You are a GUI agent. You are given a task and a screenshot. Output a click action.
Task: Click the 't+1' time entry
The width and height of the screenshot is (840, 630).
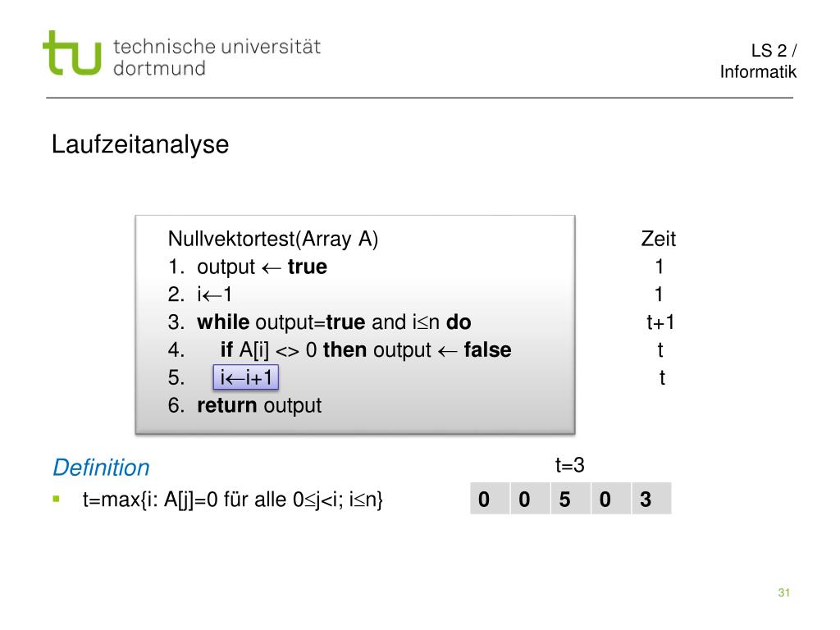pyautogui.click(x=660, y=322)
